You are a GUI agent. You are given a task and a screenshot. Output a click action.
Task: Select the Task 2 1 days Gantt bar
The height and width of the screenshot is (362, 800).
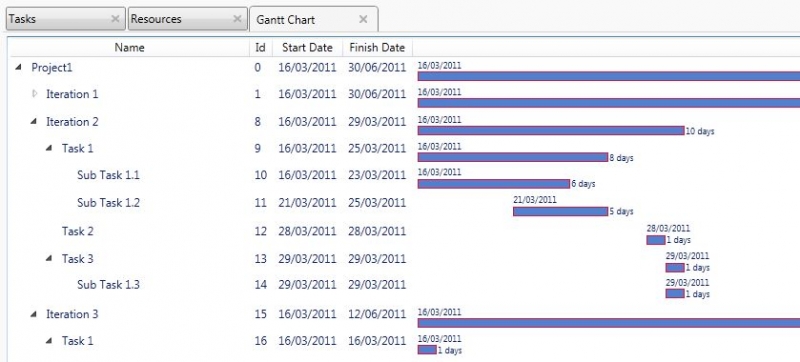(656, 240)
